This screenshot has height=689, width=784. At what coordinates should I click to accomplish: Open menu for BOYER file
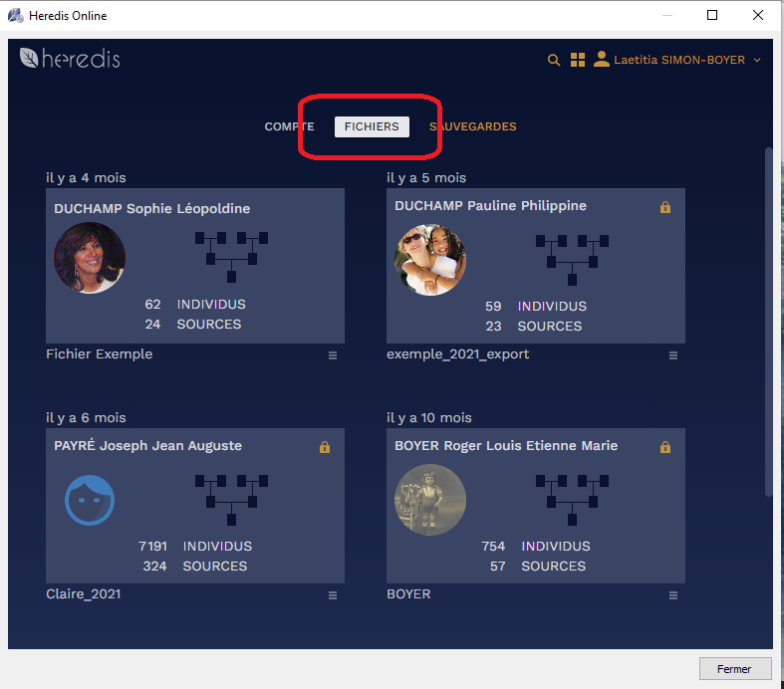point(673,595)
